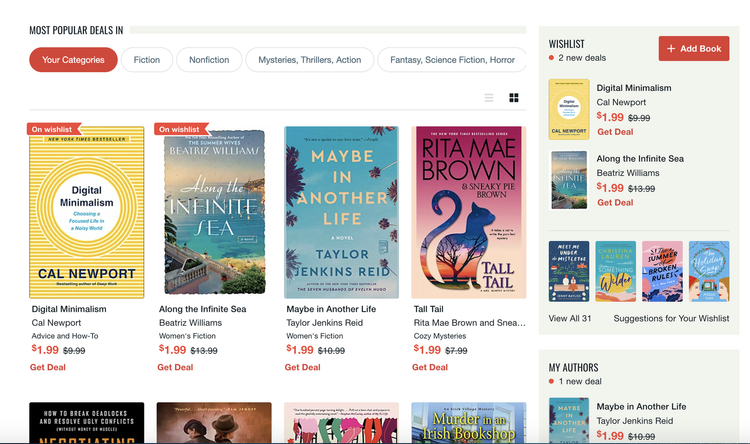Viewport: 750px width, 444px height.
Task: Open My Authors Taylor Jenkins Reid link
Action: pos(634,421)
